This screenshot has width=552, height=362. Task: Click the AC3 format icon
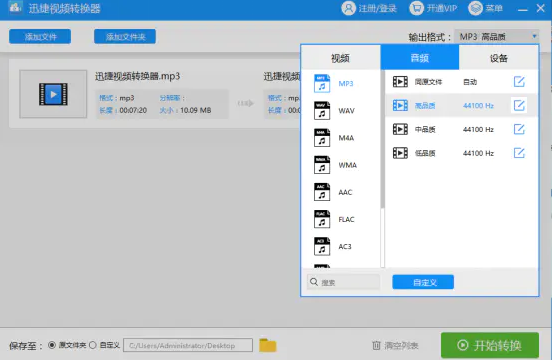[x=322, y=246]
